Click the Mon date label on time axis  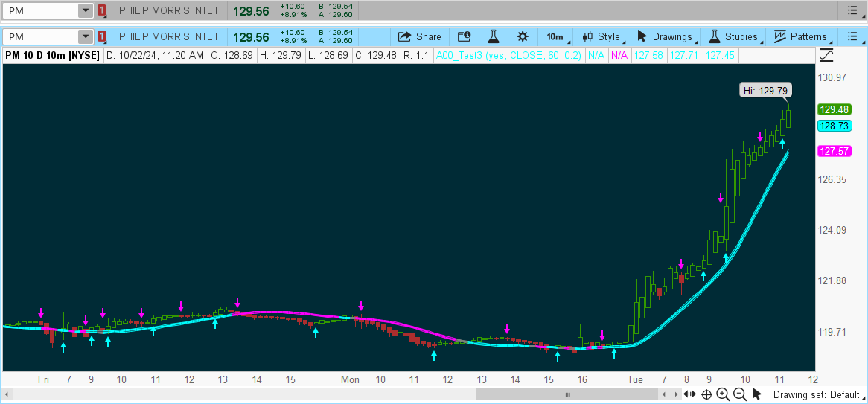350,379
